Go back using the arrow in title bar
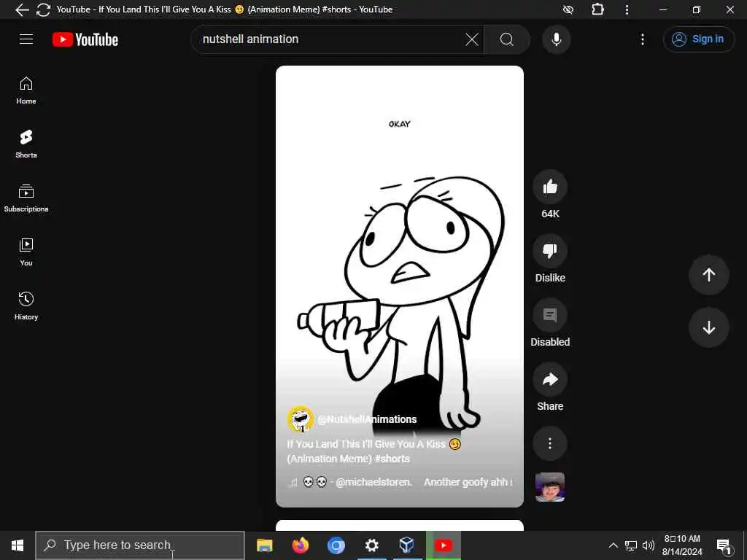747x560 pixels. (22, 9)
